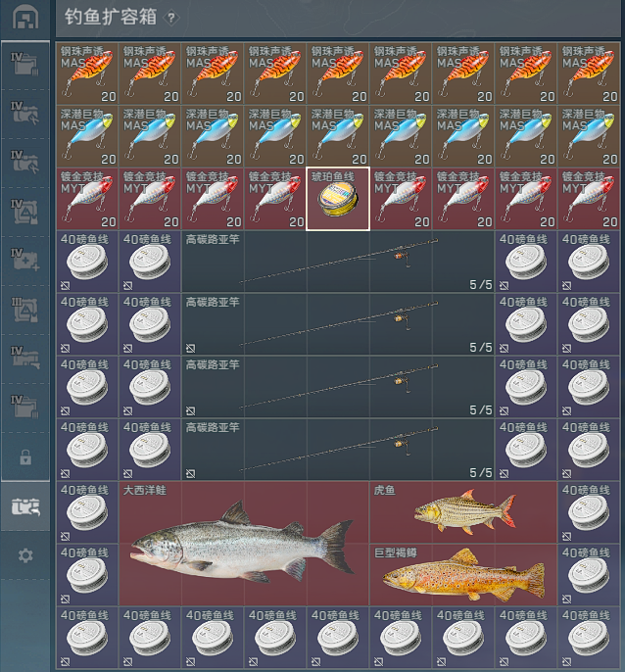Select the 深潜巨物 lure directly above 琥珀鱼线
625x672 pixels.
(x=338, y=136)
